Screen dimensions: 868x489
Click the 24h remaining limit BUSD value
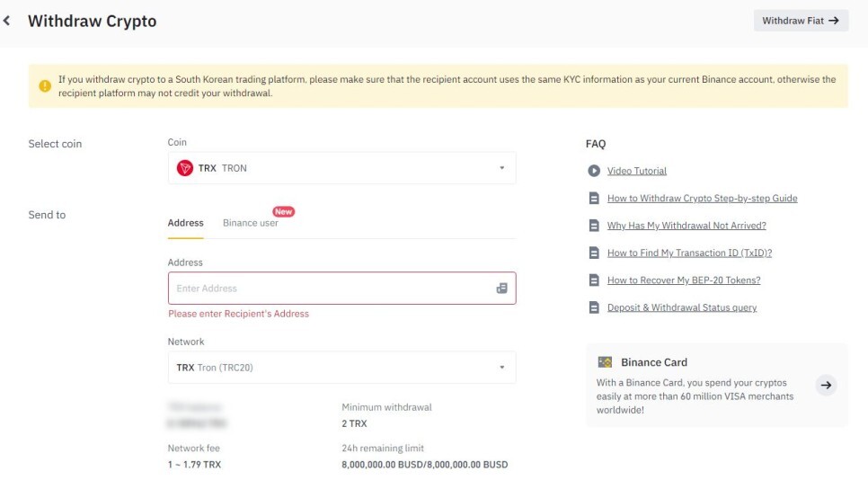click(x=425, y=465)
